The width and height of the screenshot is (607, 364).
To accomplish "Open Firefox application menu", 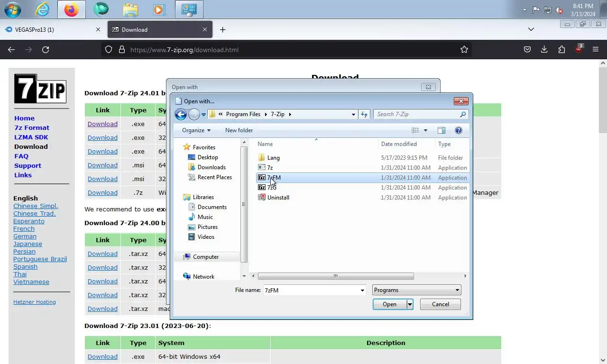I will [x=596, y=50].
